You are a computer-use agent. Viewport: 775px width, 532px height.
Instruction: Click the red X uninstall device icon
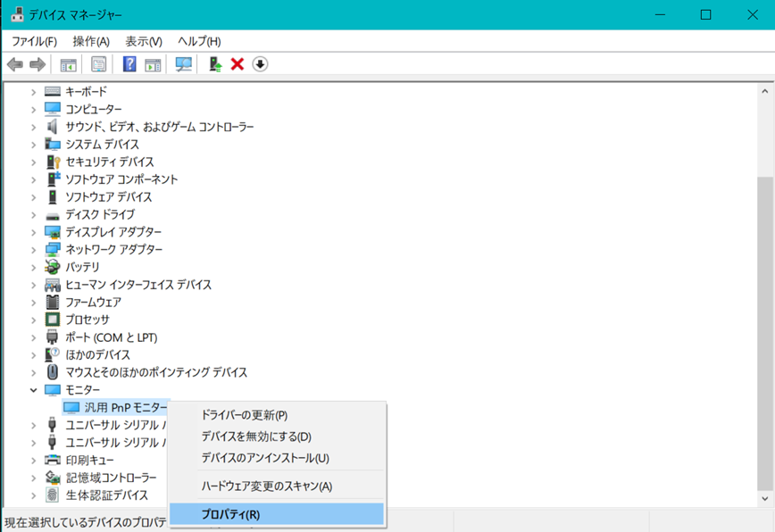point(237,64)
